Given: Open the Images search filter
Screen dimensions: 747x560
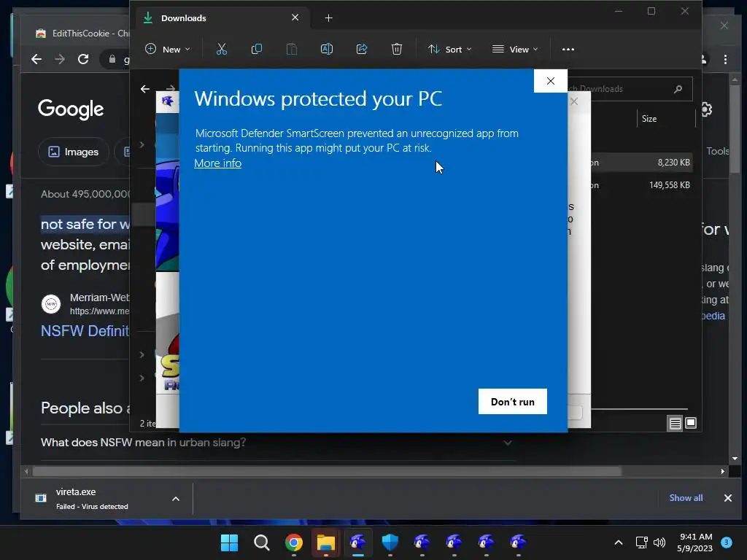Looking at the screenshot, I should [x=74, y=152].
